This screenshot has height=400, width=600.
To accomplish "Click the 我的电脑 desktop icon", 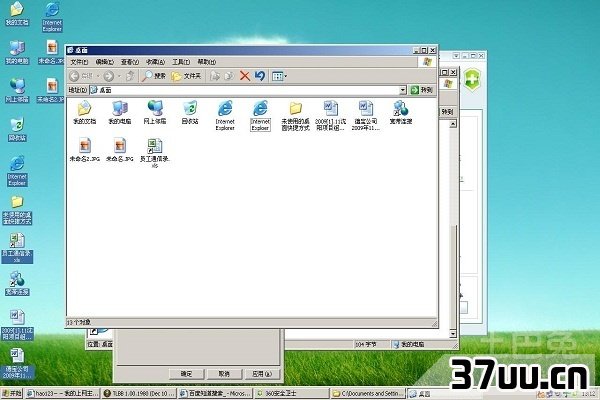I will pyautogui.click(x=17, y=52).
